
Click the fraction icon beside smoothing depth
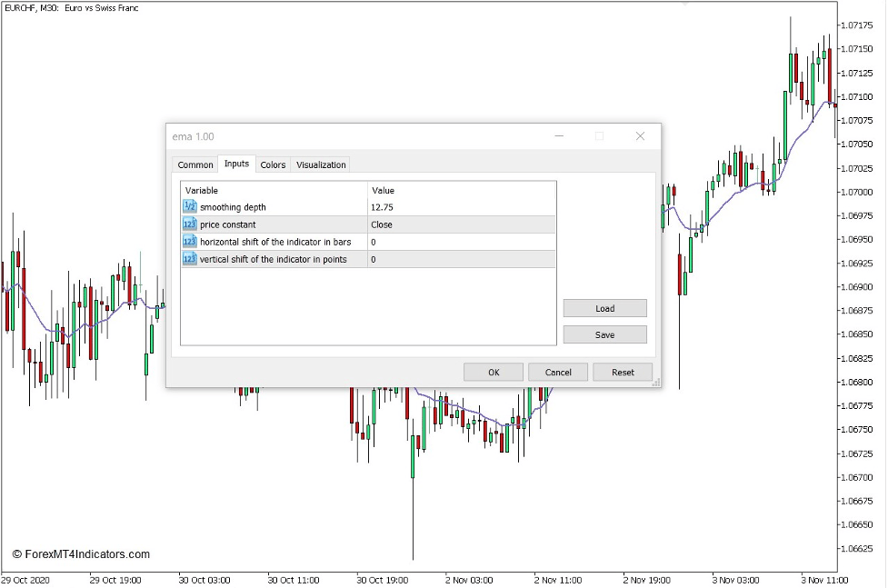189,206
